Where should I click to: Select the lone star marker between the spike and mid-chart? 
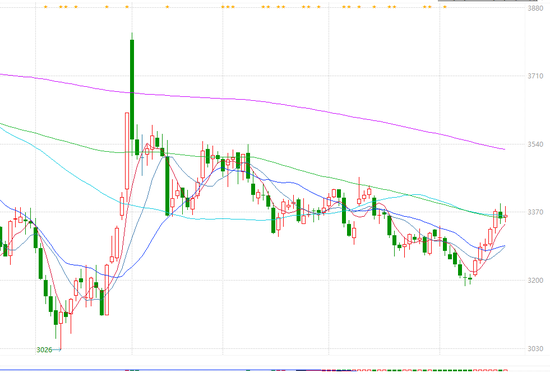167,7
